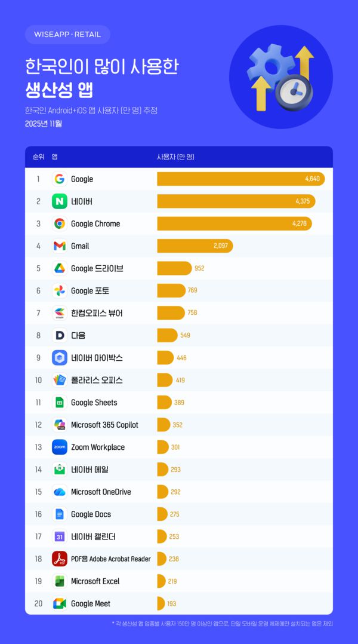Click the Google Meet camera icon
This screenshot has height=644, width=358.
(x=59, y=603)
